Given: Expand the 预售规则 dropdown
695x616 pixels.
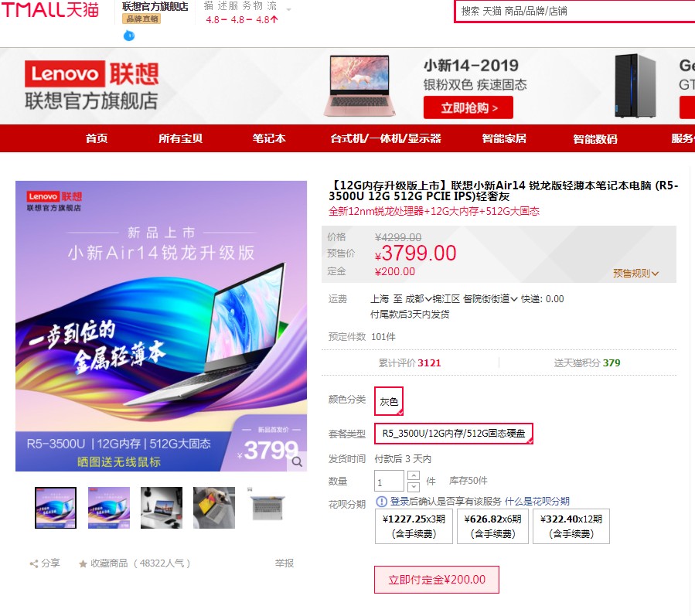Looking at the screenshot, I should pyautogui.click(x=635, y=273).
